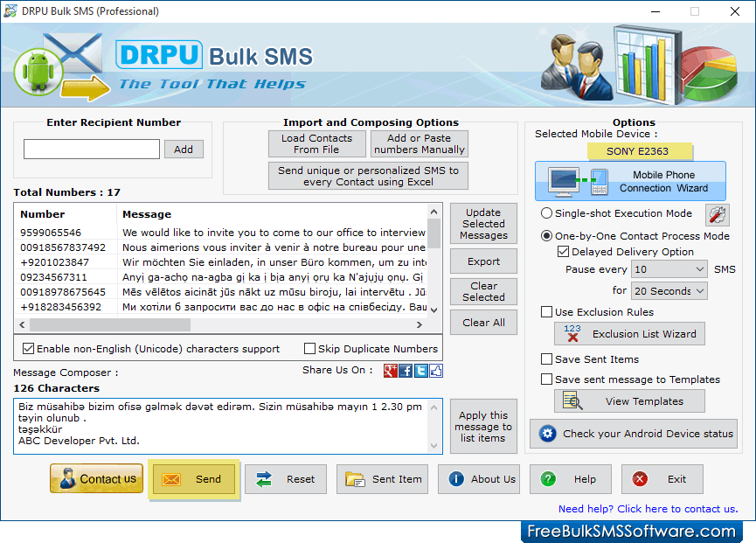Viewport: 756px width, 543px height.
Task: Toggle Delayed Delivery Option checkbox
Action: (x=563, y=252)
